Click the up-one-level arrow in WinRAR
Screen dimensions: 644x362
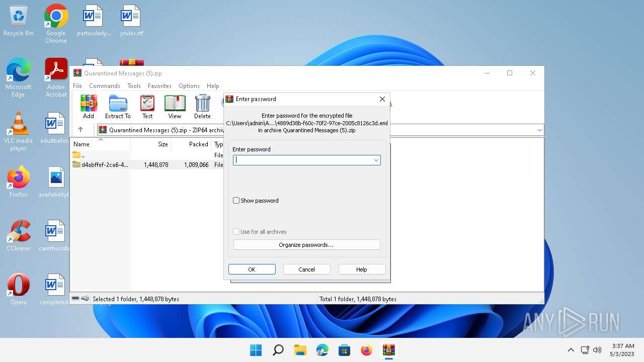click(x=80, y=130)
